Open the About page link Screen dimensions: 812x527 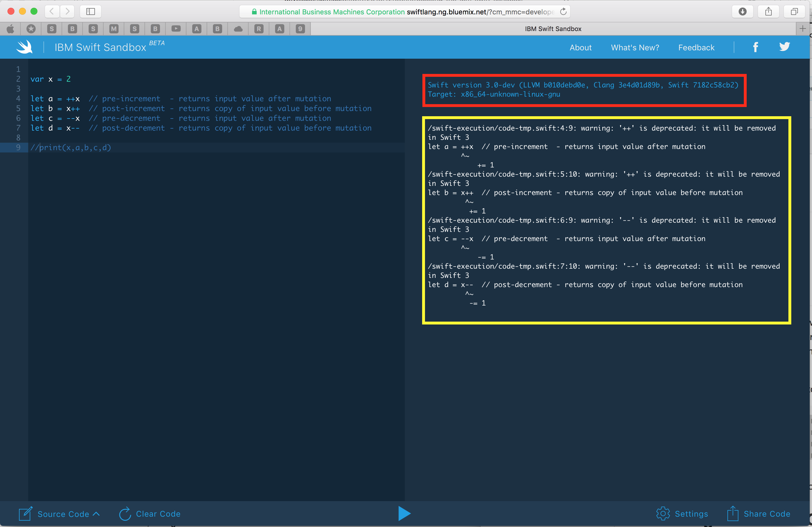click(580, 47)
